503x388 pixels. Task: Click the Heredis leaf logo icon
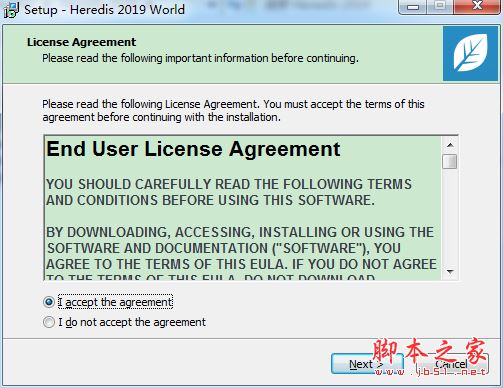click(x=471, y=54)
